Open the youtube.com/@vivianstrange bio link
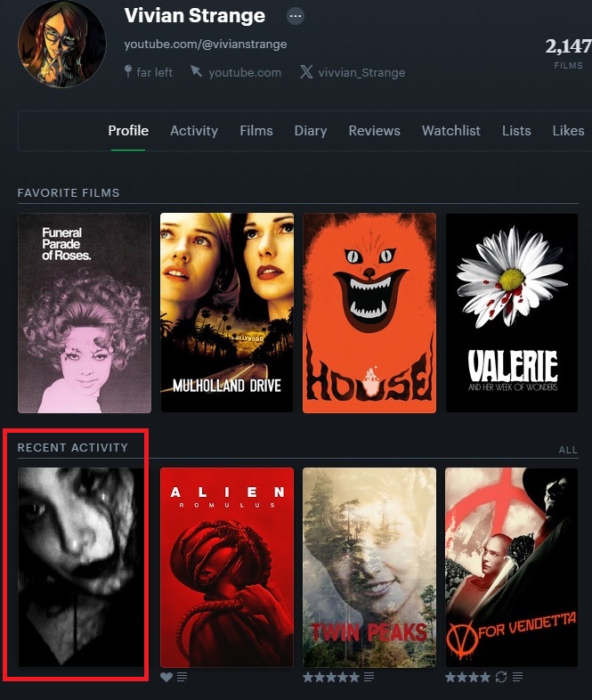This screenshot has height=700, width=592. (x=206, y=45)
